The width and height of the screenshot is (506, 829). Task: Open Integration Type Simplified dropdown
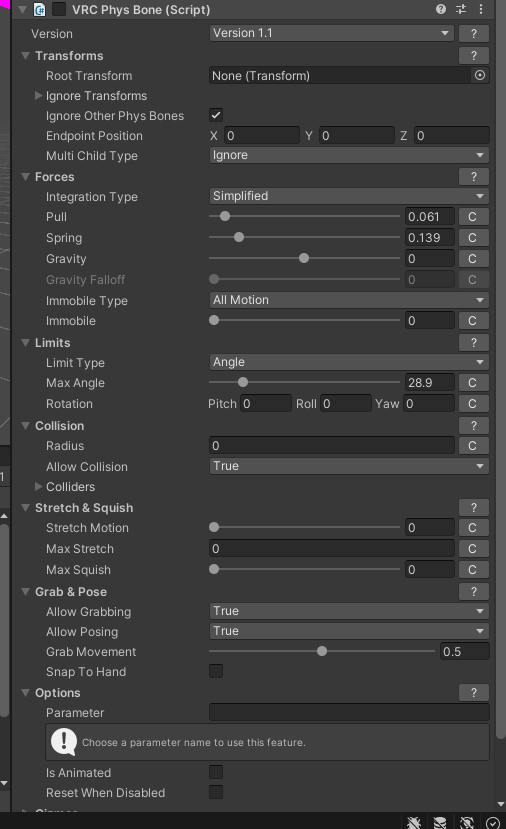349,196
